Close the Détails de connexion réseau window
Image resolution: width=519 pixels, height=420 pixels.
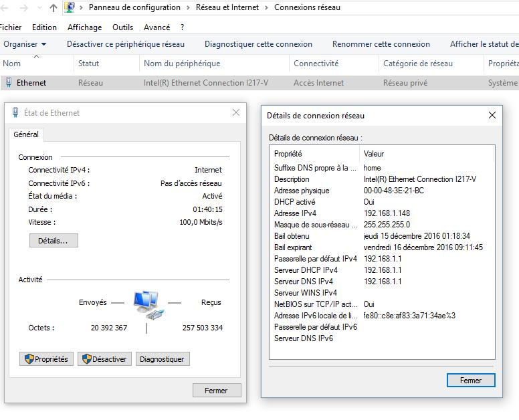[492, 115]
